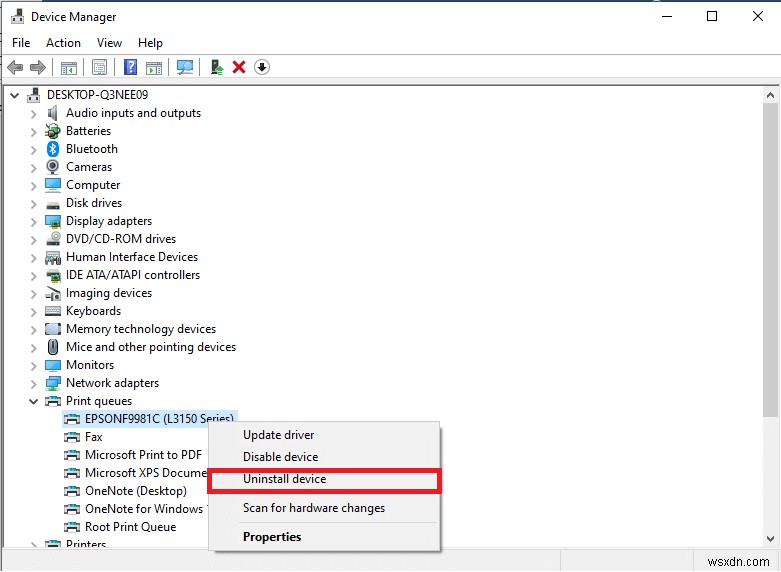Click the Print queues printer icon
The width and height of the screenshot is (781, 572).
coord(53,401)
